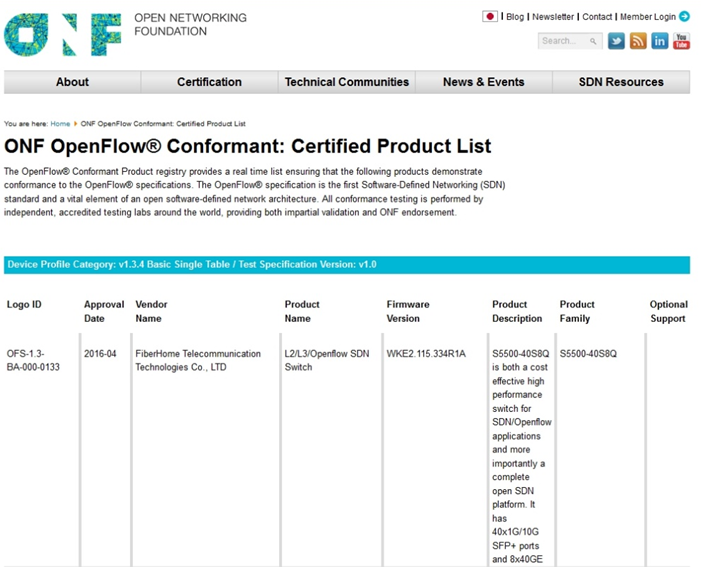Click the Member Login arrow icon
Screen dimensions: 701x573
684,17
